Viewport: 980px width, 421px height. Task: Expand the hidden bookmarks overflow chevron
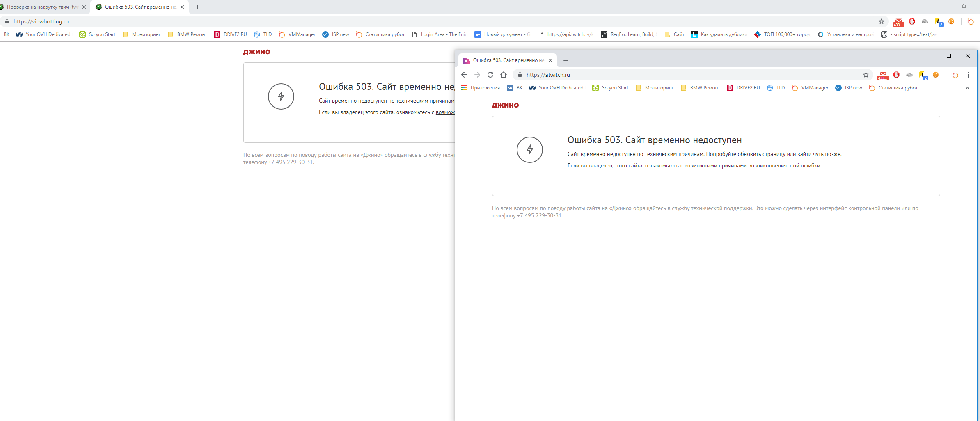pos(967,88)
